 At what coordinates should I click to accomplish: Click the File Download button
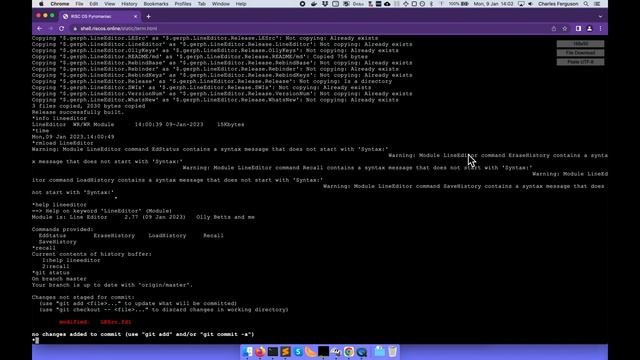[580, 53]
